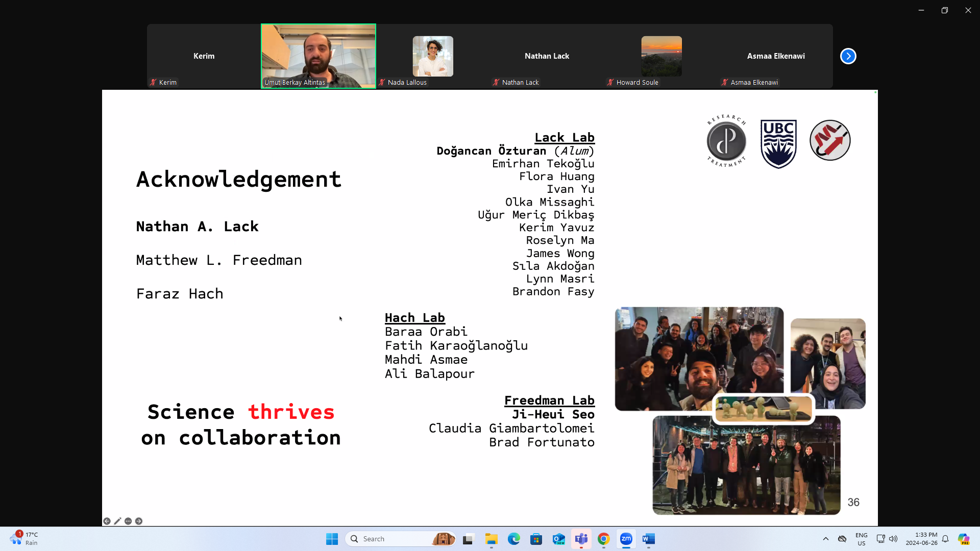Image resolution: width=980 pixels, height=551 pixels.
Task: Advance to next slide arrow
Action: (139, 521)
